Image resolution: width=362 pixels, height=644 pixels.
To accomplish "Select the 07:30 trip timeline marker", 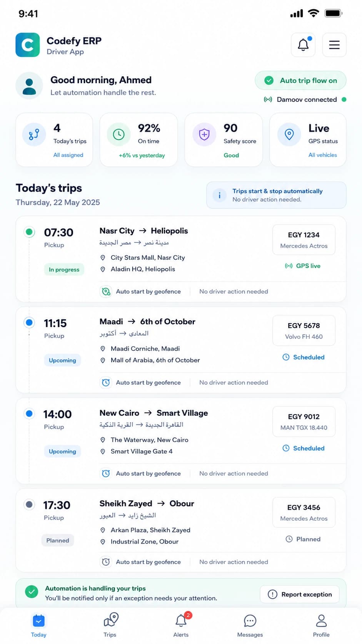I will pos(29,232).
